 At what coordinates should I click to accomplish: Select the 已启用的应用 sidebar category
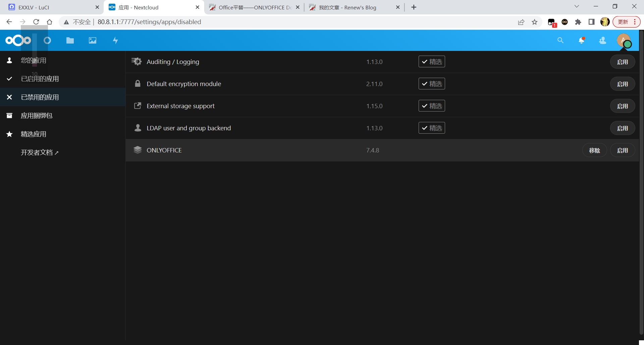(x=40, y=79)
